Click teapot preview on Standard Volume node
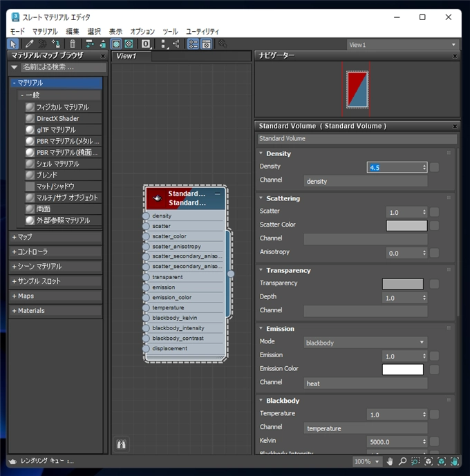470x476 pixels. click(157, 198)
